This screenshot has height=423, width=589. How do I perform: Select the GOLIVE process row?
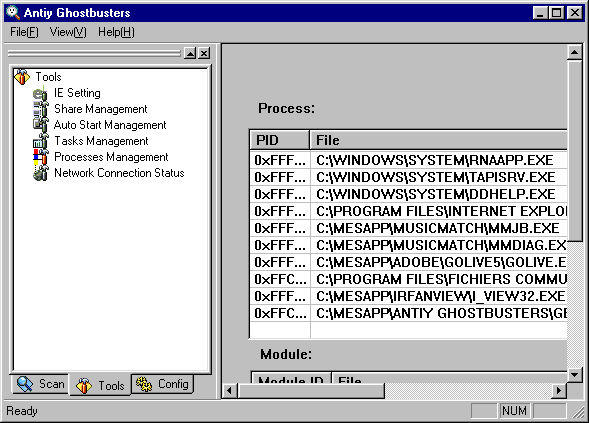pos(408,262)
